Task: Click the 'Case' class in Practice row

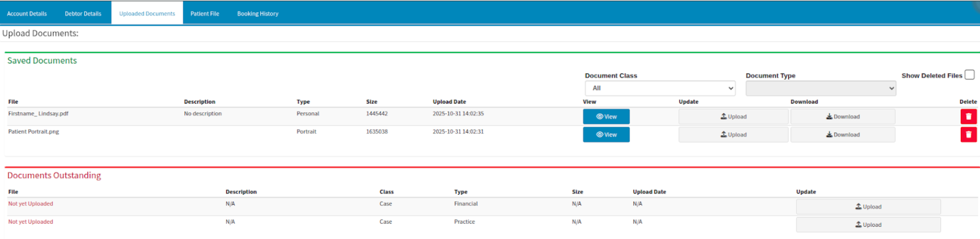Action: [x=386, y=222]
